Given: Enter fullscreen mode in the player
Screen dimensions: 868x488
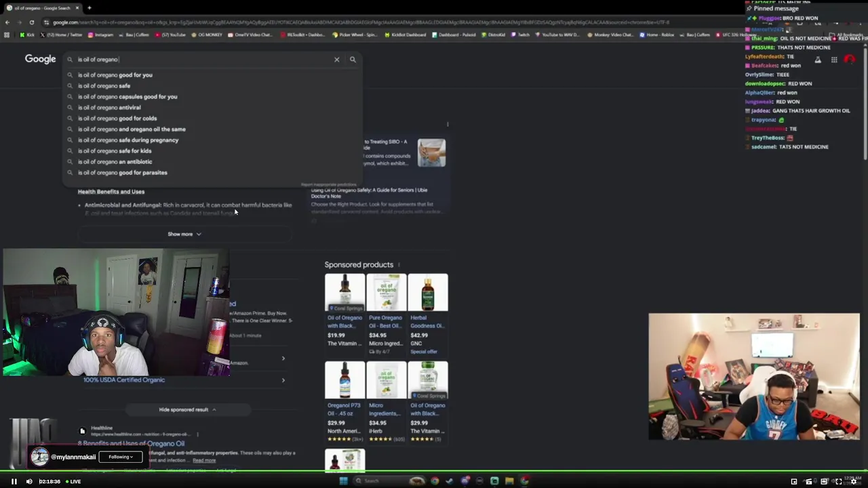Looking at the screenshot, I should click(x=838, y=482).
